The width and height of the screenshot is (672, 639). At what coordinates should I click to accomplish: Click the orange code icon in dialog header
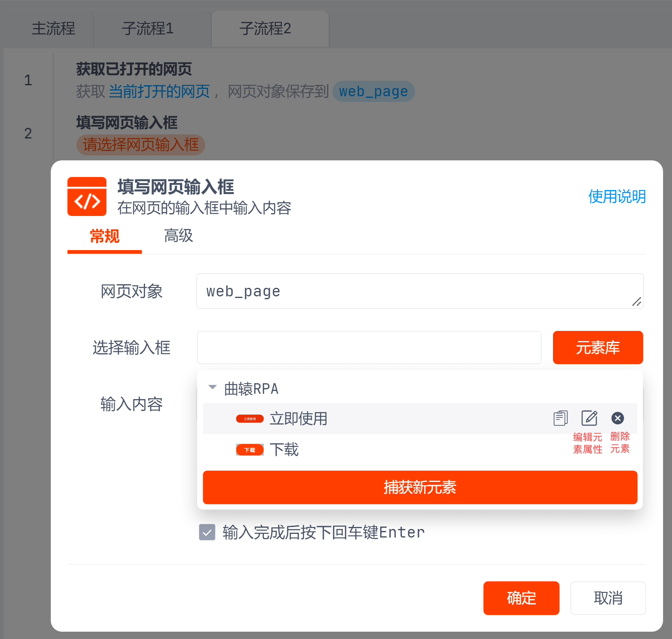point(87,196)
